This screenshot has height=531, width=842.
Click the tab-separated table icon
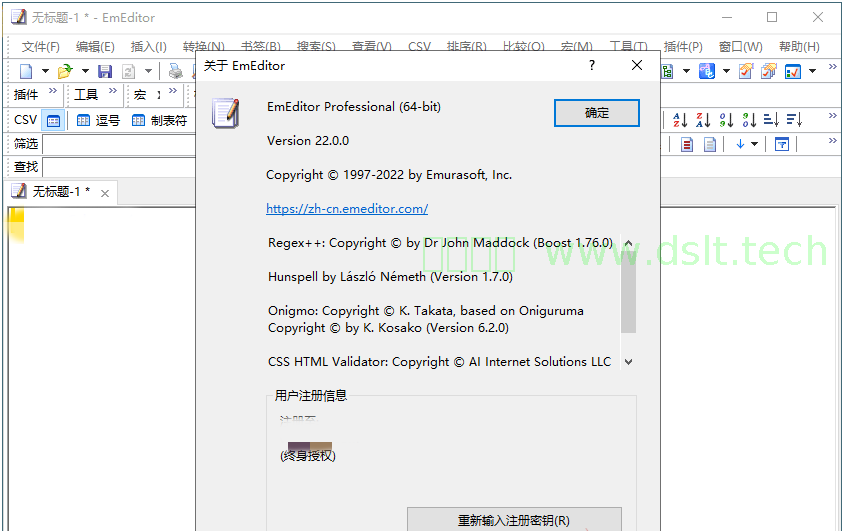click(x=139, y=120)
